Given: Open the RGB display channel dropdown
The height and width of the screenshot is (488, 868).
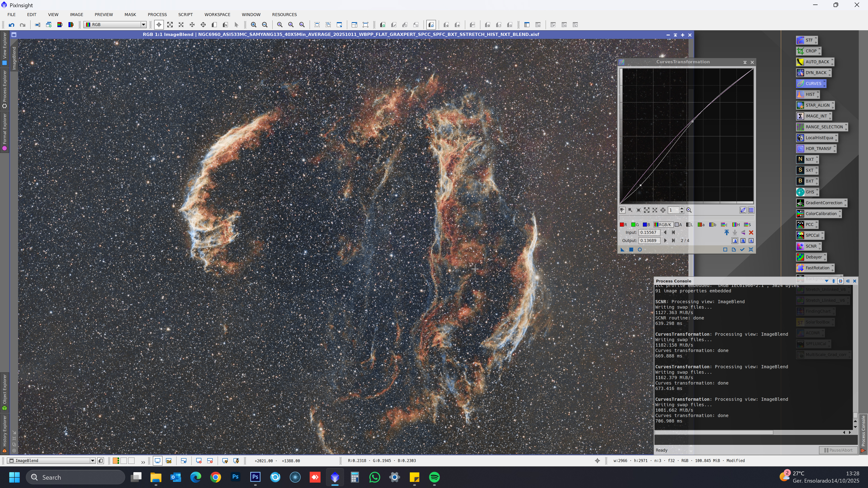Looking at the screenshot, I should [x=143, y=25].
